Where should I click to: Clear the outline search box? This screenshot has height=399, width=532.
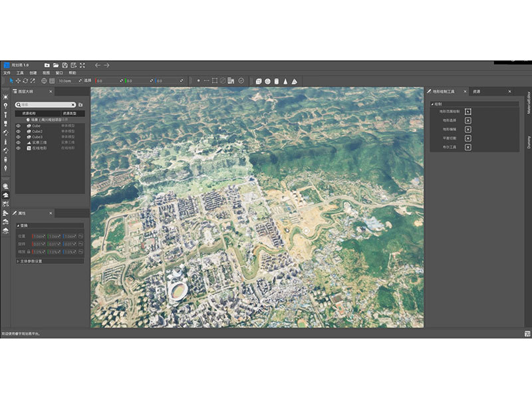[73, 105]
